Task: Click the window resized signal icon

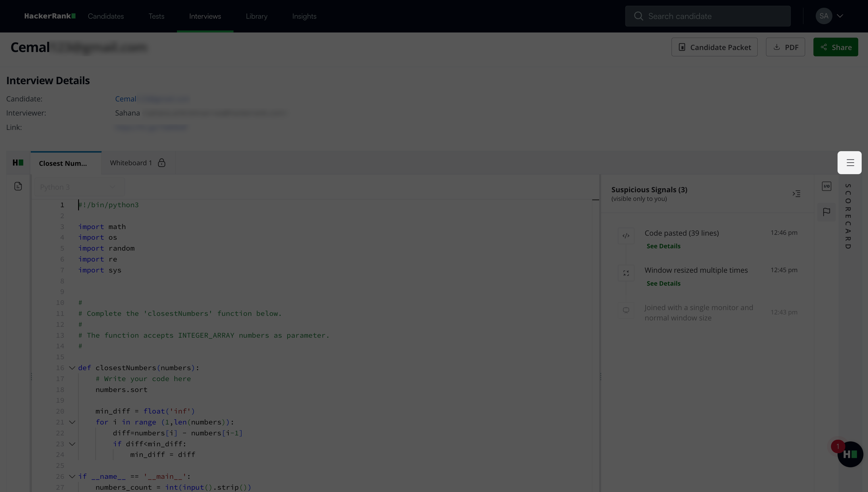Action: (626, 273)
